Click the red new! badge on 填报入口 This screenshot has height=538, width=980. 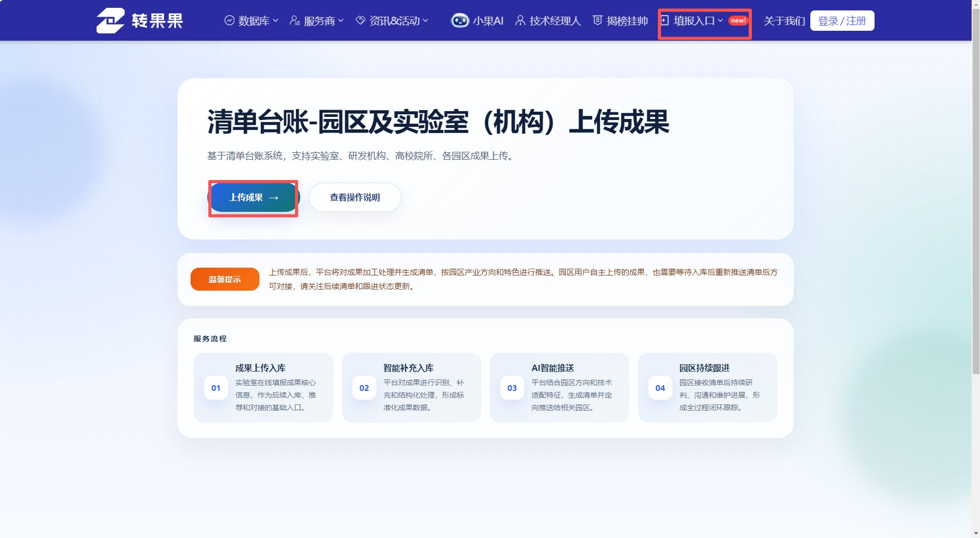pos(737,20)
